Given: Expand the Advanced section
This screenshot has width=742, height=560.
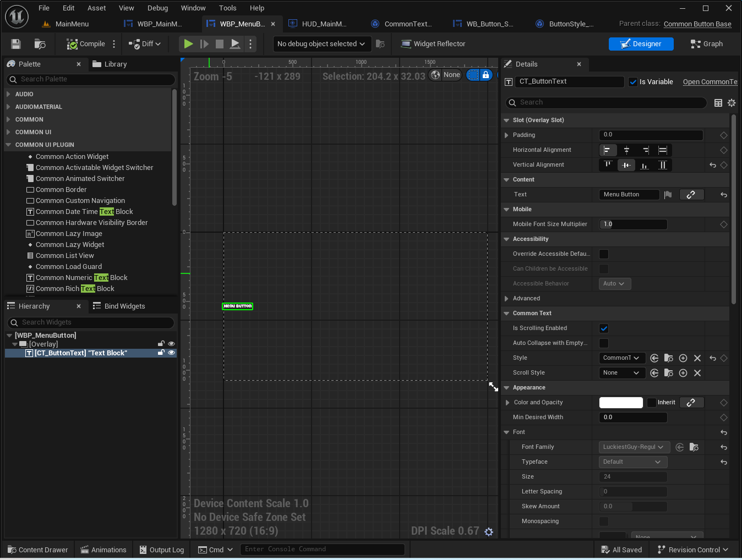Looking at the screenshot, I should tap(506, 299).
